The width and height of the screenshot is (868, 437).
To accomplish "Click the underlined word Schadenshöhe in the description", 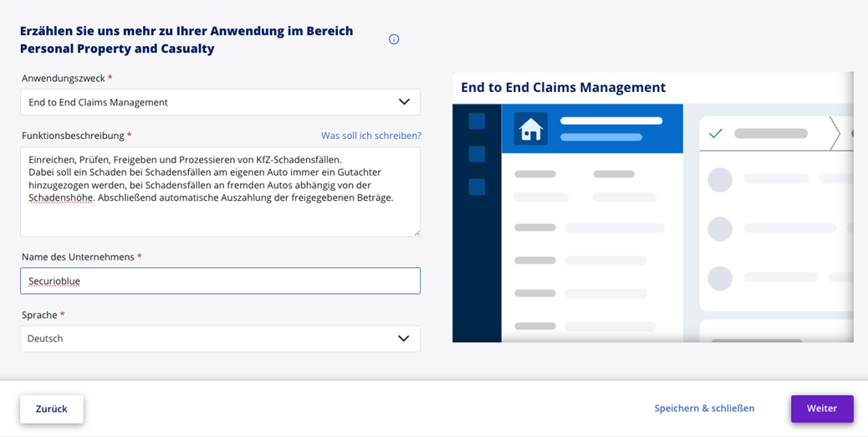I will tap(60, 198).
